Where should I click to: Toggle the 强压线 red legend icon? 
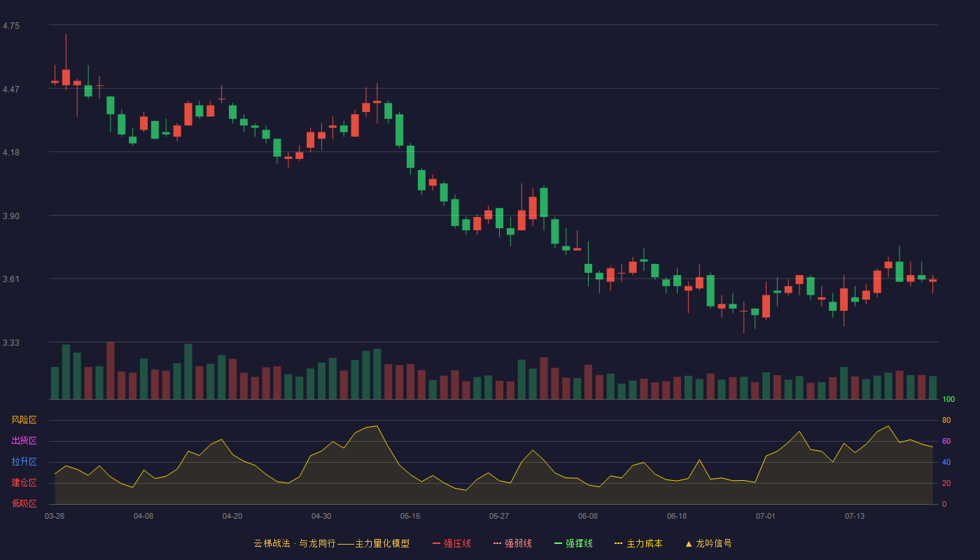pyautogui.click(x=436, y=543)
